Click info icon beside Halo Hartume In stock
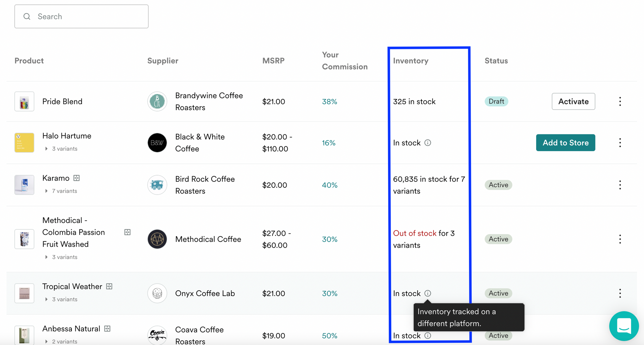This screenshot has height=345, width=644. [428, 143]
